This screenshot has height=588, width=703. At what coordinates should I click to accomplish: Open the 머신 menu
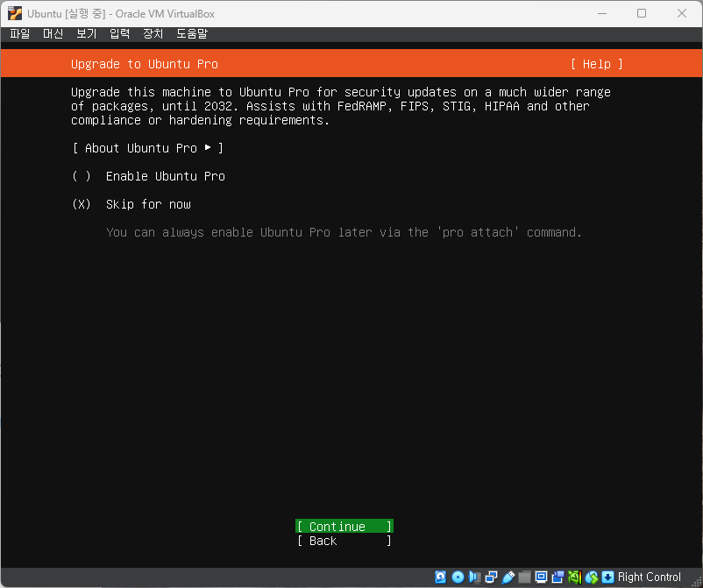[x=53, y=33]
